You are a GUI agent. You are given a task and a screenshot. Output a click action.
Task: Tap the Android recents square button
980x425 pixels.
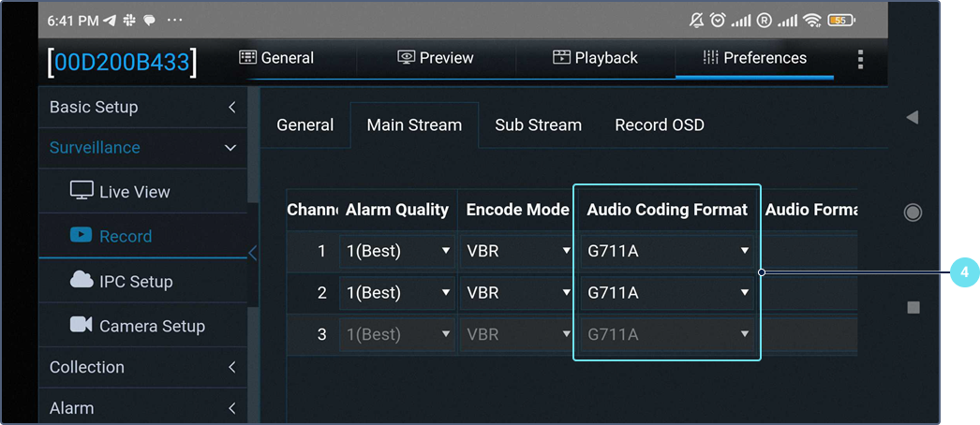913,307
